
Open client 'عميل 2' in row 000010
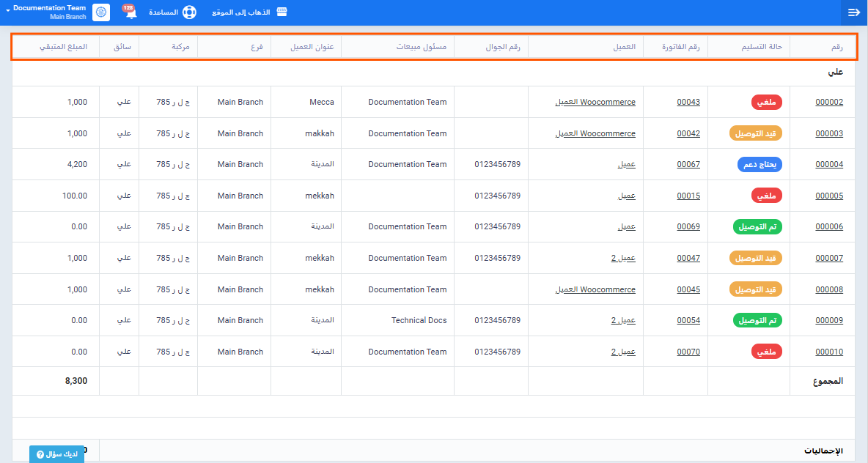[x=623, y=352]
